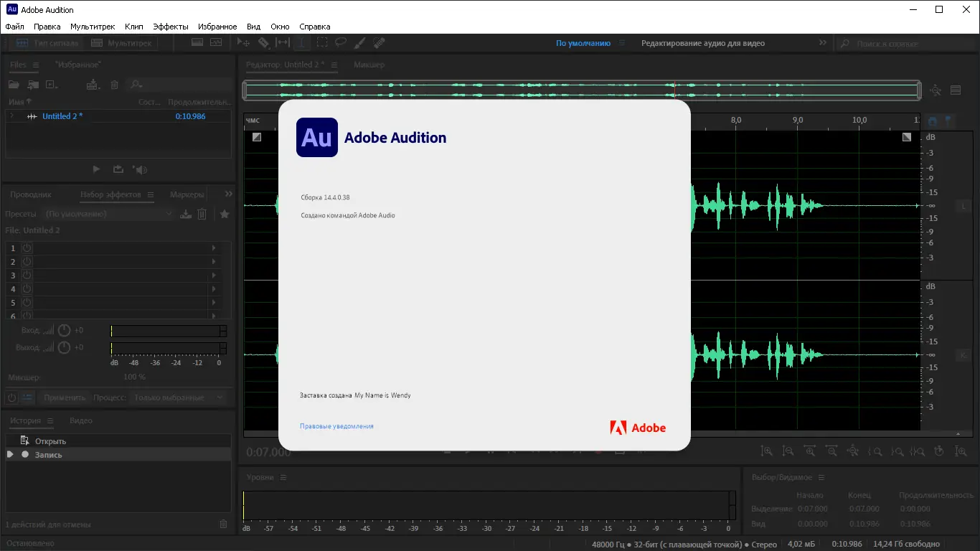The image size is (980, 551).
Task: Delete the selected file with the trash icon
Action: [114, 85]
